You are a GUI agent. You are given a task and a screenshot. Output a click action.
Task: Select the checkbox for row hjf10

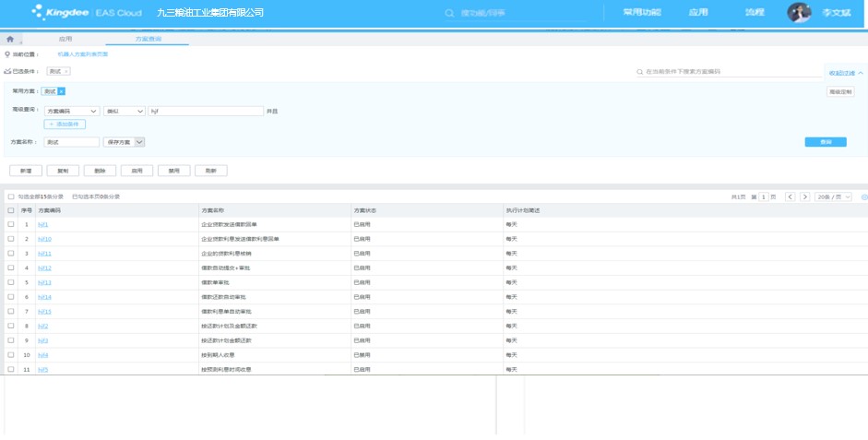coord(10,239)
